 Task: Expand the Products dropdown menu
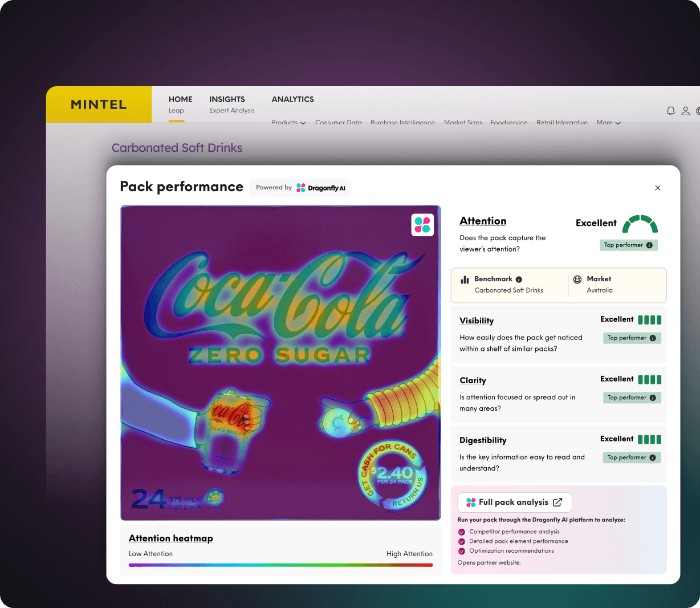point(288,123)
